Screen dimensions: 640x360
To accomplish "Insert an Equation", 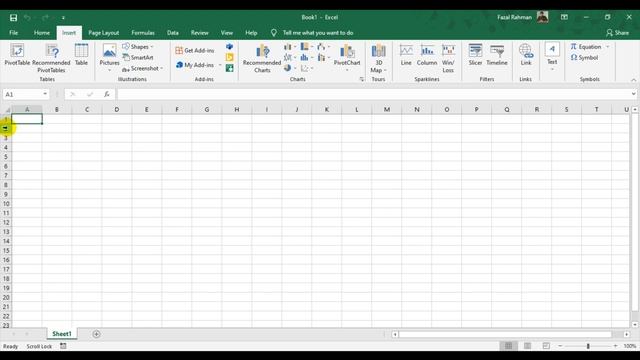I will tap(586, 47).
